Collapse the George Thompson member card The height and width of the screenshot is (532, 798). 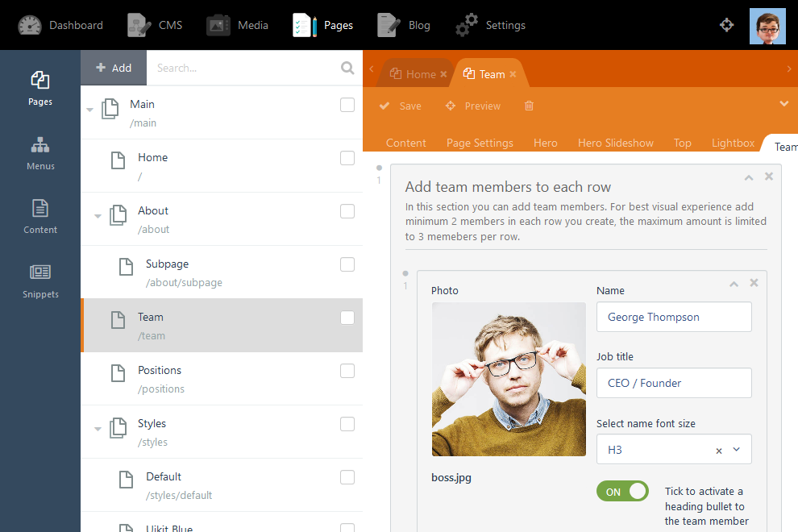734,284
